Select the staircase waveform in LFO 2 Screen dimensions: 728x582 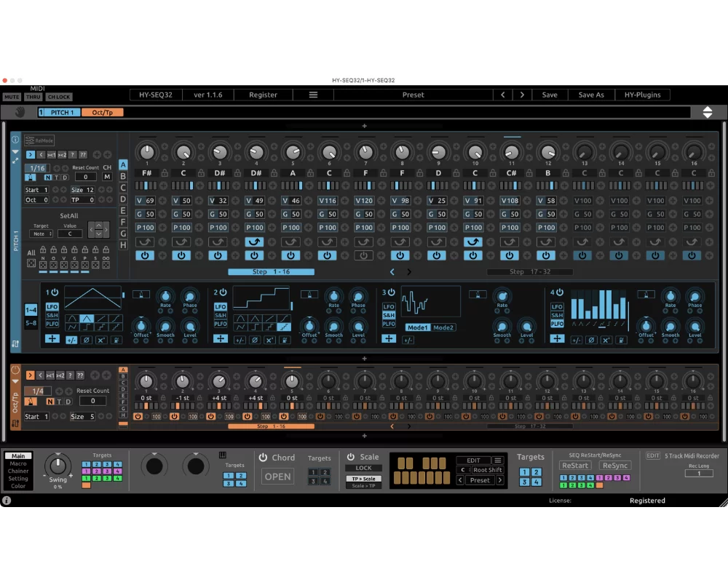pos(284,327)
